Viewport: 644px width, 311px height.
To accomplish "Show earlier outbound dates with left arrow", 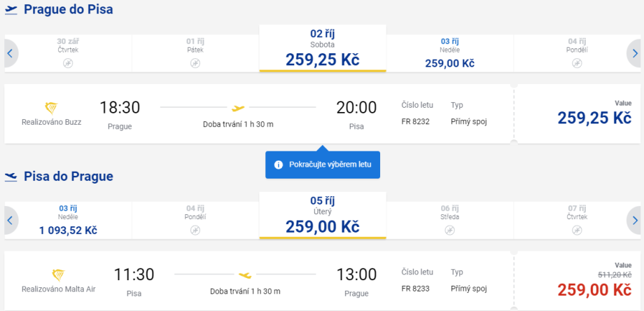I will (10, 53).
